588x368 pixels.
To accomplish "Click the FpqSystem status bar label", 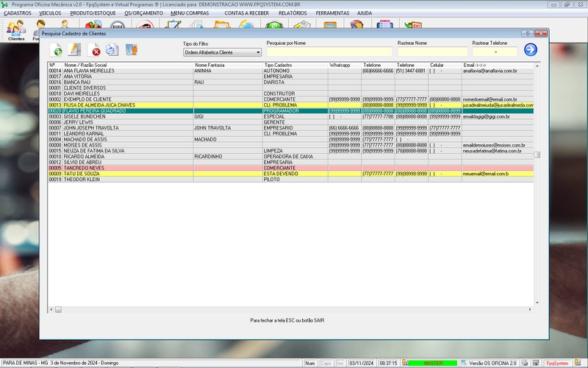I will [557, 363].
